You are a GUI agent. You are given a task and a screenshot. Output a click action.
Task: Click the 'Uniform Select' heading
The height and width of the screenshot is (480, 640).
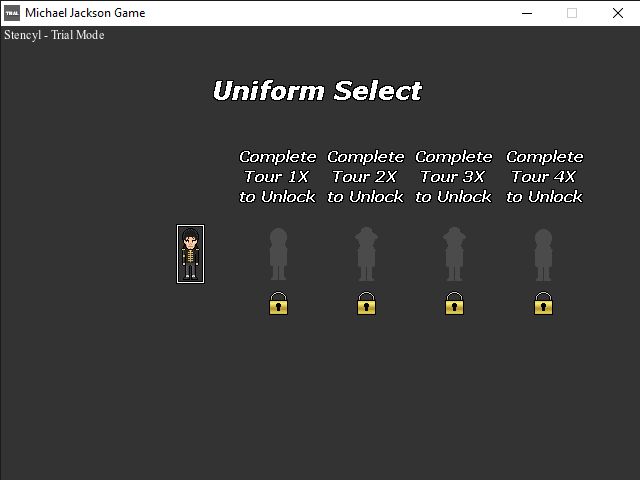point(318,91)
